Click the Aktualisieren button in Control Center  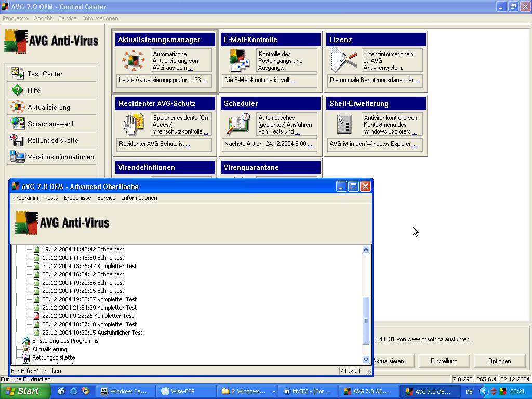pos(394,361)
